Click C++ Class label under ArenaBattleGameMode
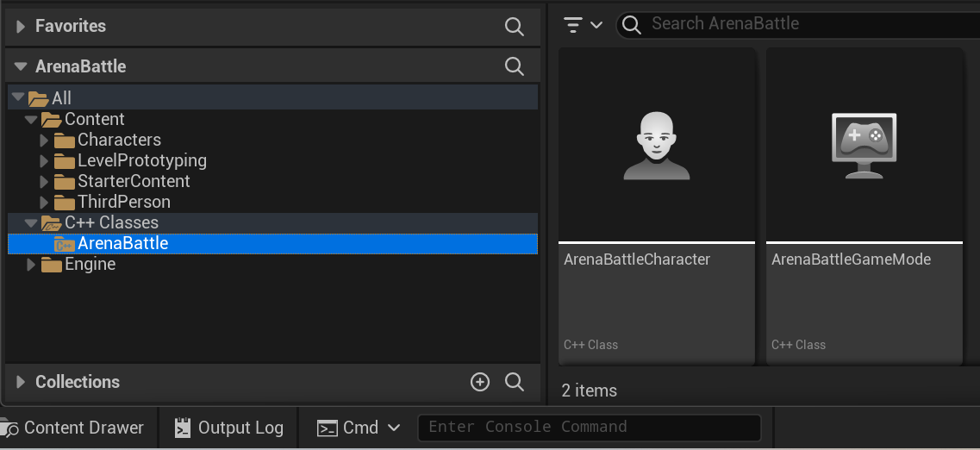The height and width of the screenshot is (450, 980). point(798,345)
